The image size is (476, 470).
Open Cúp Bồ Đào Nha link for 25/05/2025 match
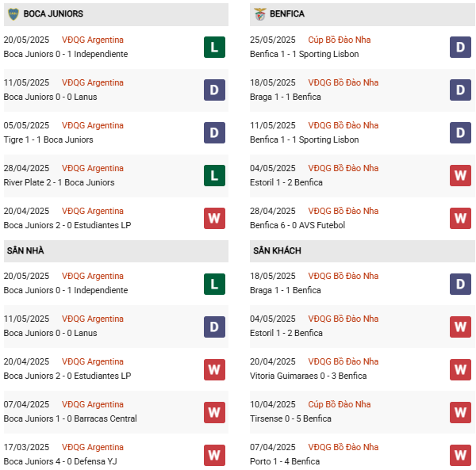point(339,40)
